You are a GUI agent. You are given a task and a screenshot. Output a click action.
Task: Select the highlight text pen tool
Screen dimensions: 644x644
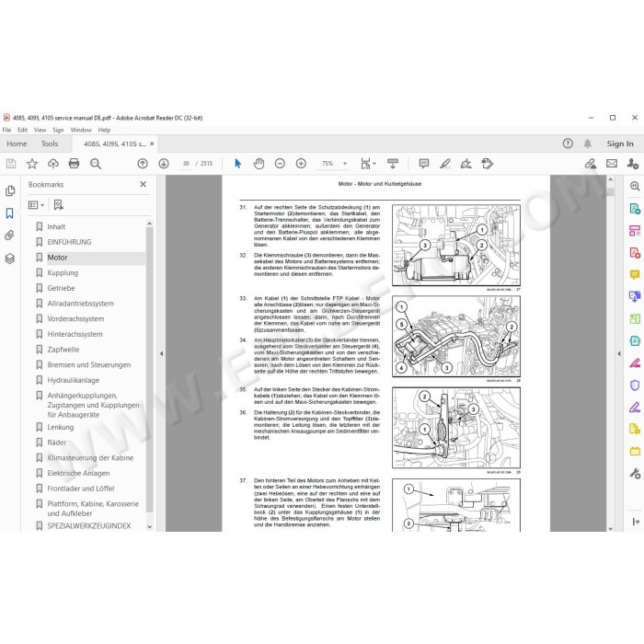[x=445, y=164]
